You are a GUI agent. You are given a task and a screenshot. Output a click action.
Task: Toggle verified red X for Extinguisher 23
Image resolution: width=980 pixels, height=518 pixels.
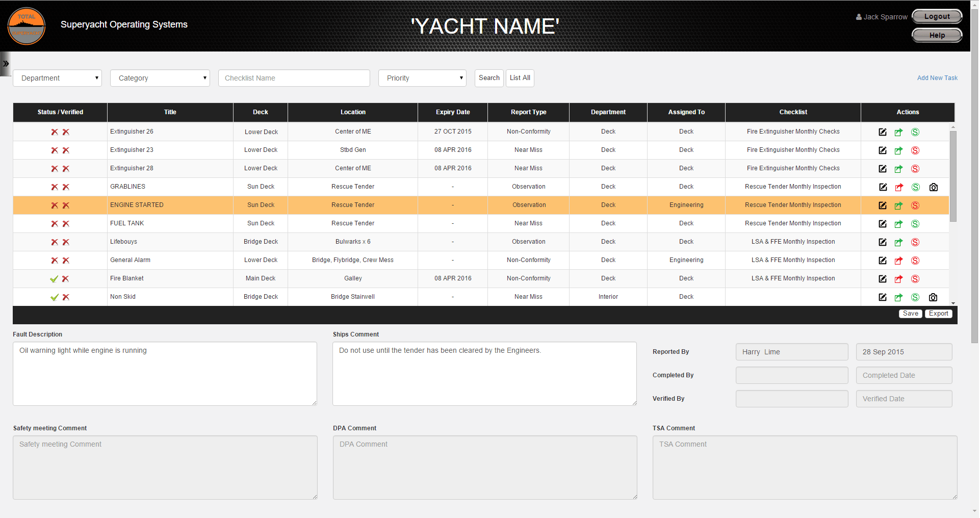[66, 150]
